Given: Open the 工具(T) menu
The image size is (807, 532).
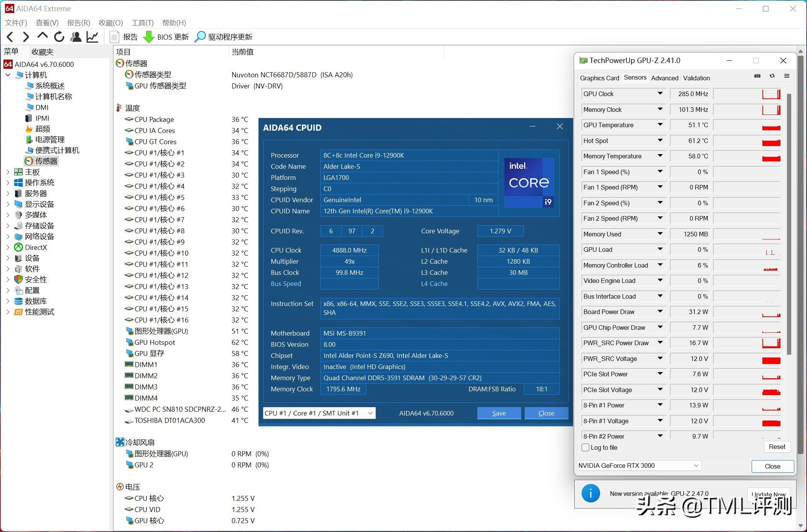Looking at the screenshot, I should pos(142,23).
